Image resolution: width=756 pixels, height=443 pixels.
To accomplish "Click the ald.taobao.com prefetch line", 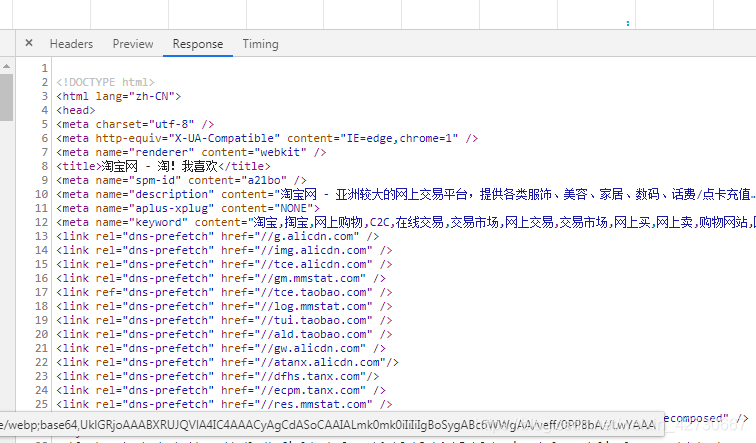I will (x=224, y=334).
